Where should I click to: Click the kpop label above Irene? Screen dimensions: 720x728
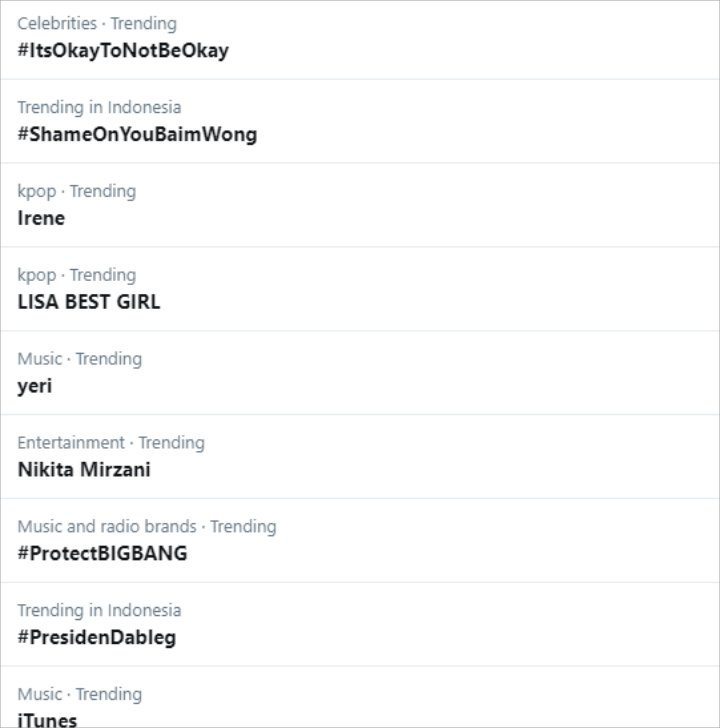click(x=37, y=191)
